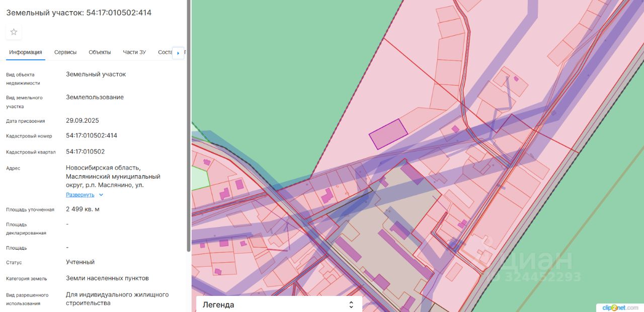
Task: Select the Информация tab
Action: (x=26, y=52)
